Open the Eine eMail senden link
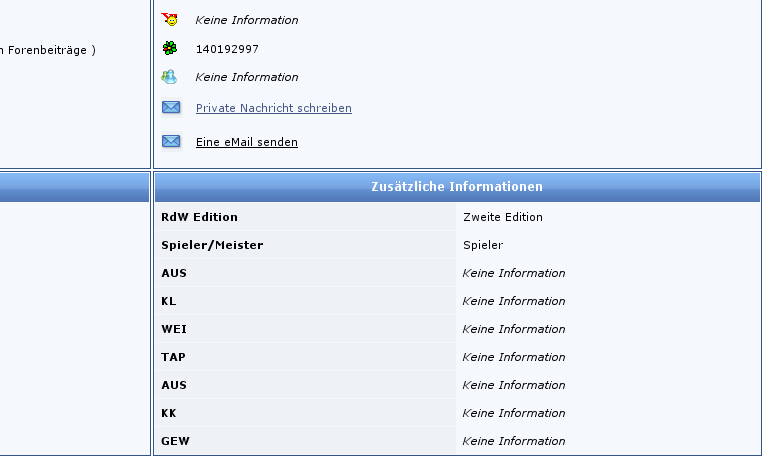The image size is (765, 460). click(x=246, y=142)
